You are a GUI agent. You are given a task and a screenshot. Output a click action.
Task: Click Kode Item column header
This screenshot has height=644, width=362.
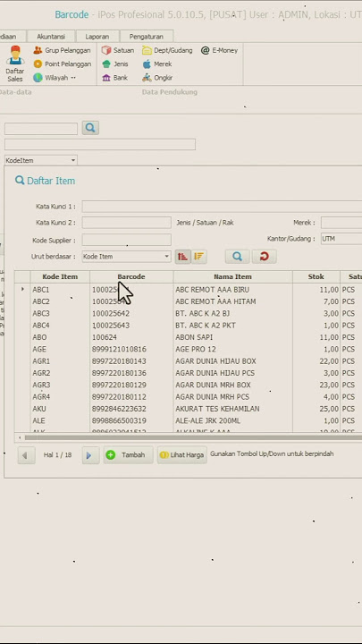pos(60,276)
